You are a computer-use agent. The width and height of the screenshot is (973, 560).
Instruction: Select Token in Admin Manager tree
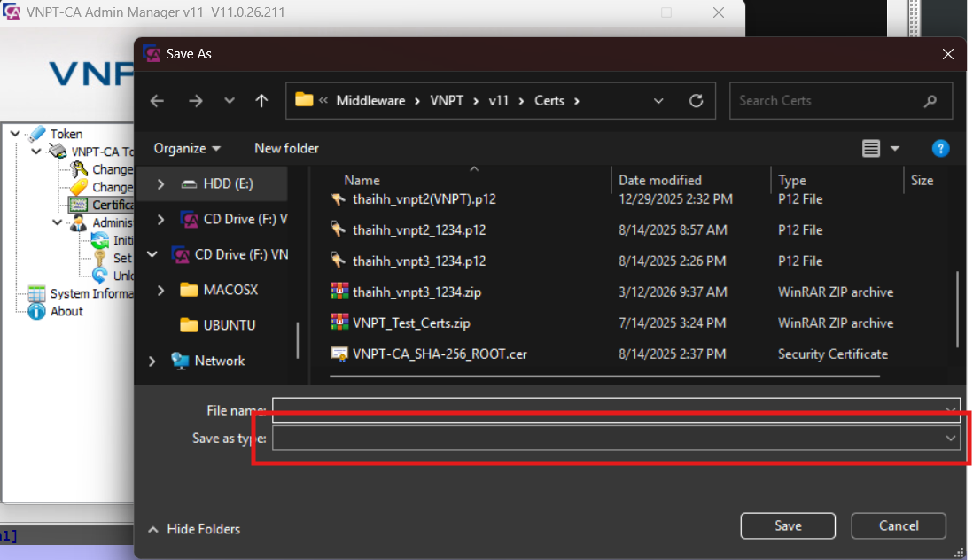tap(66, 134)
